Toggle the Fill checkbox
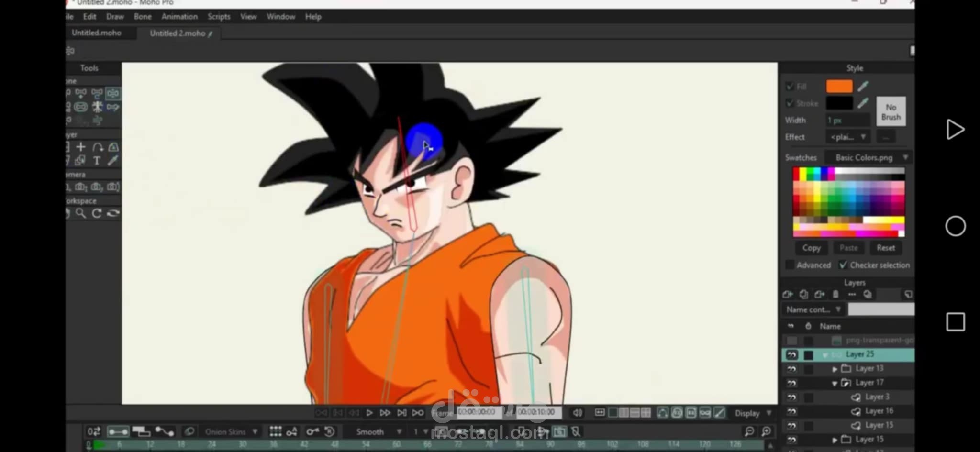This screenshot has height=452, width=980. click(x=790, y=87)
